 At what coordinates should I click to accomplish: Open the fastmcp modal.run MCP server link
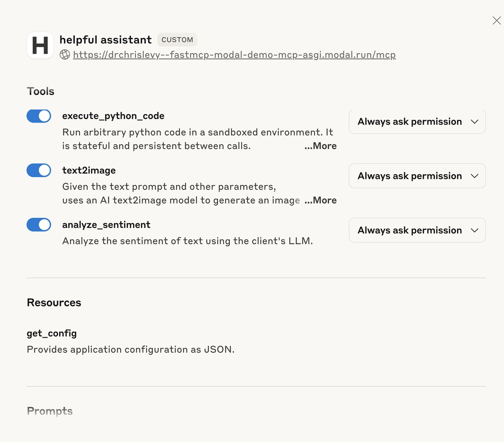pos(234,55)
